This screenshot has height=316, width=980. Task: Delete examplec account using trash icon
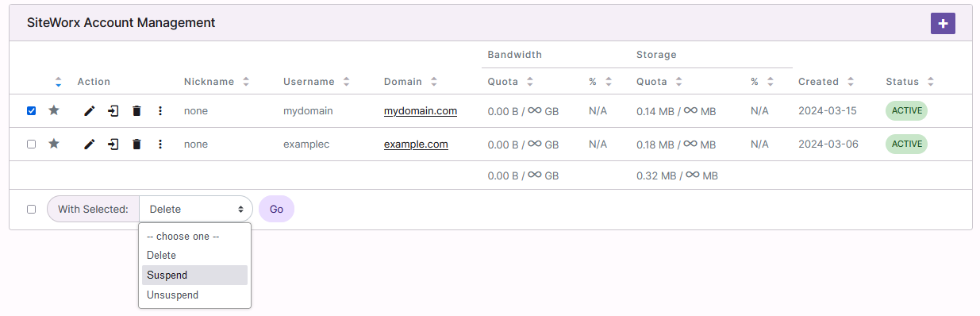click(136, 145)
